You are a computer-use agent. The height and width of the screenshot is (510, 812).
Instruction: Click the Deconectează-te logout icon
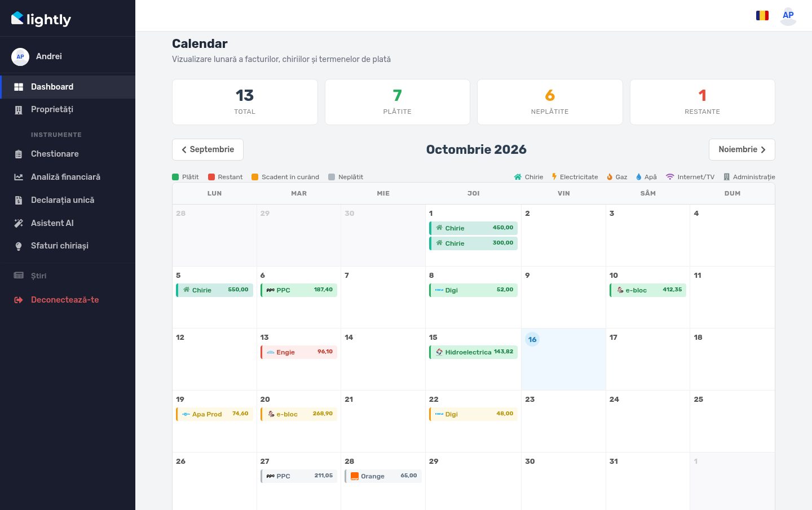(x=19, y=300)
